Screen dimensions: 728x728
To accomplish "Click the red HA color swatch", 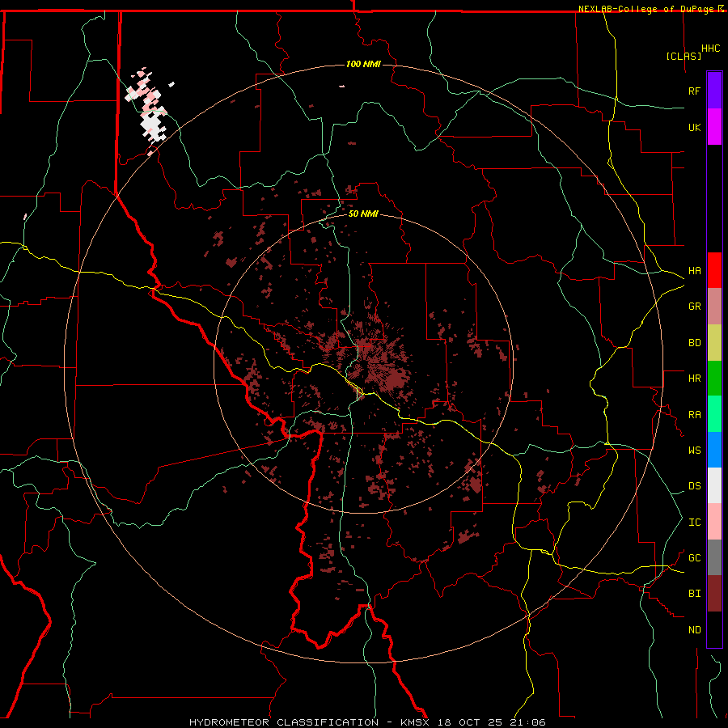I will 714,270.
